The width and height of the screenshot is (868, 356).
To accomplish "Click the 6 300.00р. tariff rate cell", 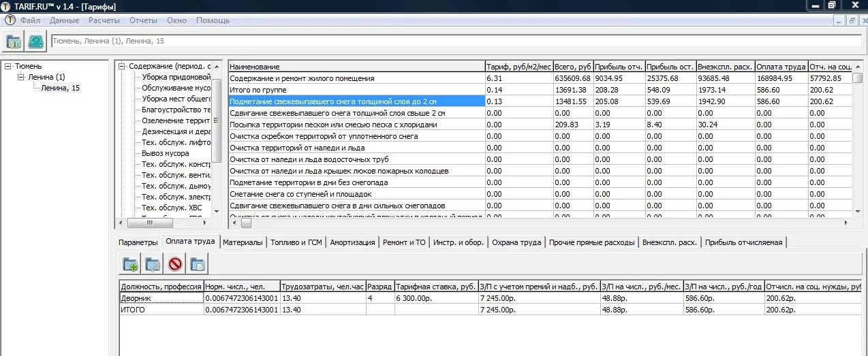I will coord(436,298).
